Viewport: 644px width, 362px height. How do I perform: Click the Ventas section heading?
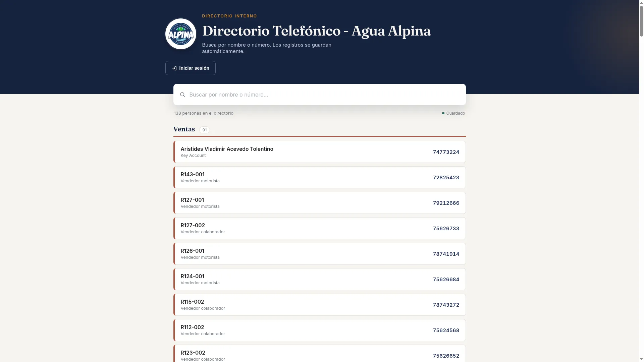pyautogui.click(x=184, y=129)
